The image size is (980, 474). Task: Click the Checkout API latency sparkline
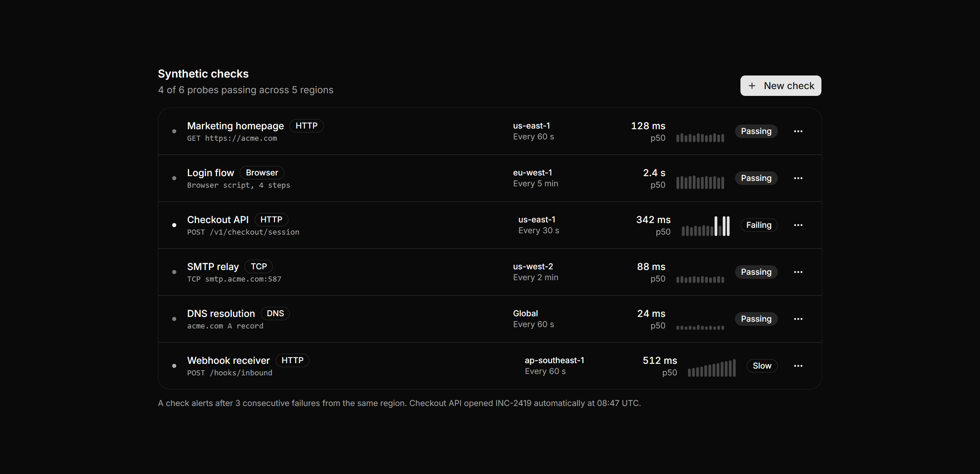pyautogui.click(x=705, y=226)
